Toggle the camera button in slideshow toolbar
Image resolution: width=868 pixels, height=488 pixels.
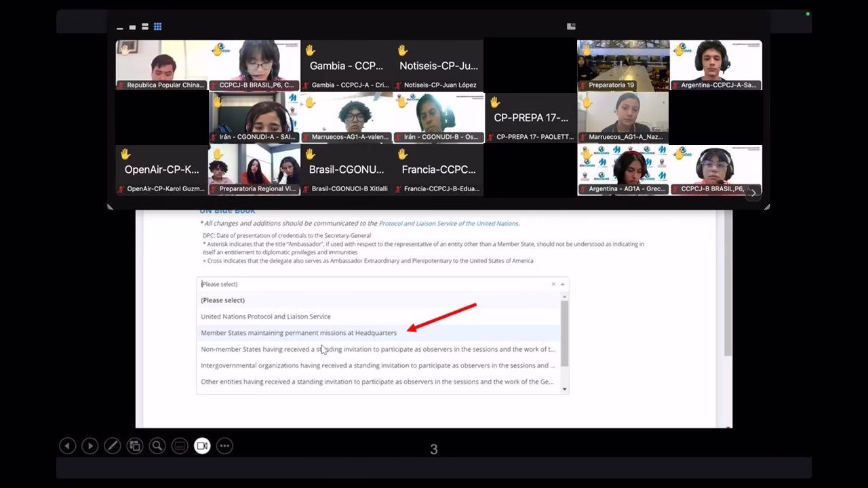point(202,446)
